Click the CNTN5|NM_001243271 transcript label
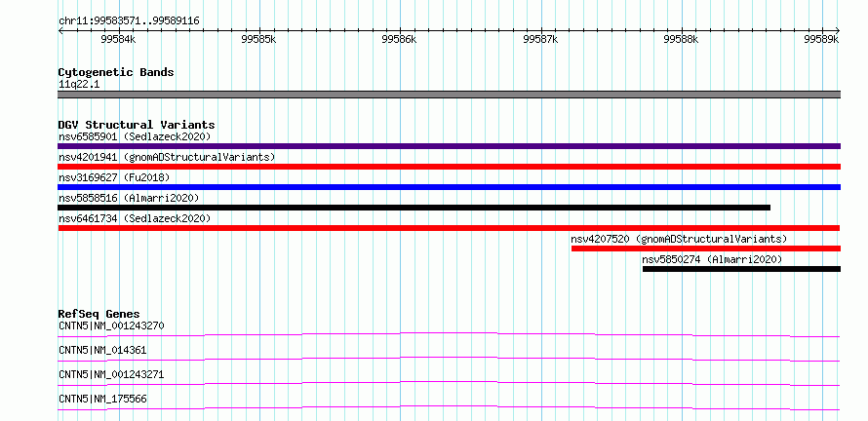 (111, 374)
